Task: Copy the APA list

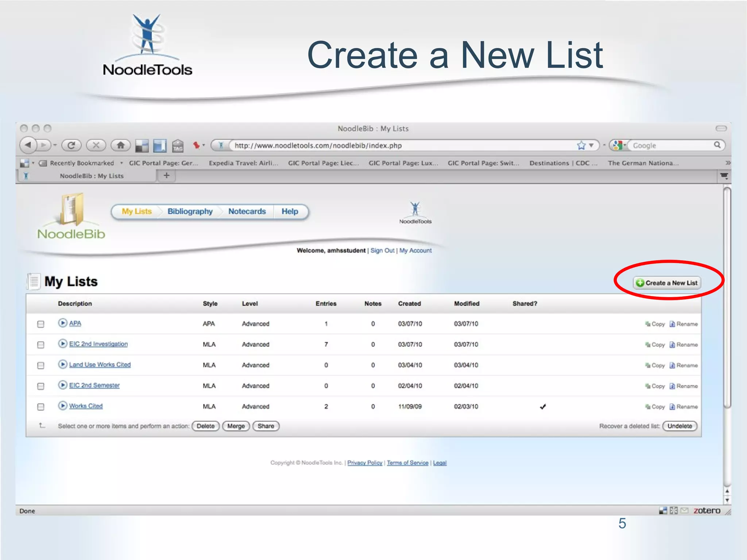Action: 655,324
